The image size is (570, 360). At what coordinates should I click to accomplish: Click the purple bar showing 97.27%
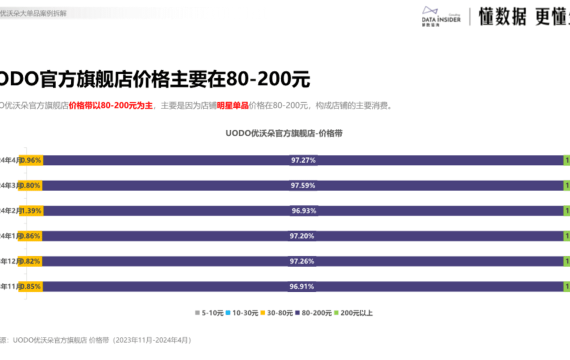pos(303,160)
